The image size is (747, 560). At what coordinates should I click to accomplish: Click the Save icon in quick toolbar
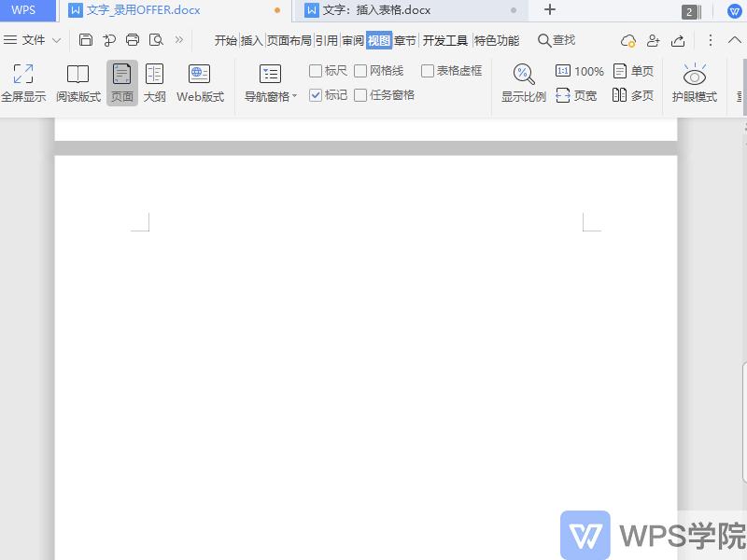click(85, 40)
